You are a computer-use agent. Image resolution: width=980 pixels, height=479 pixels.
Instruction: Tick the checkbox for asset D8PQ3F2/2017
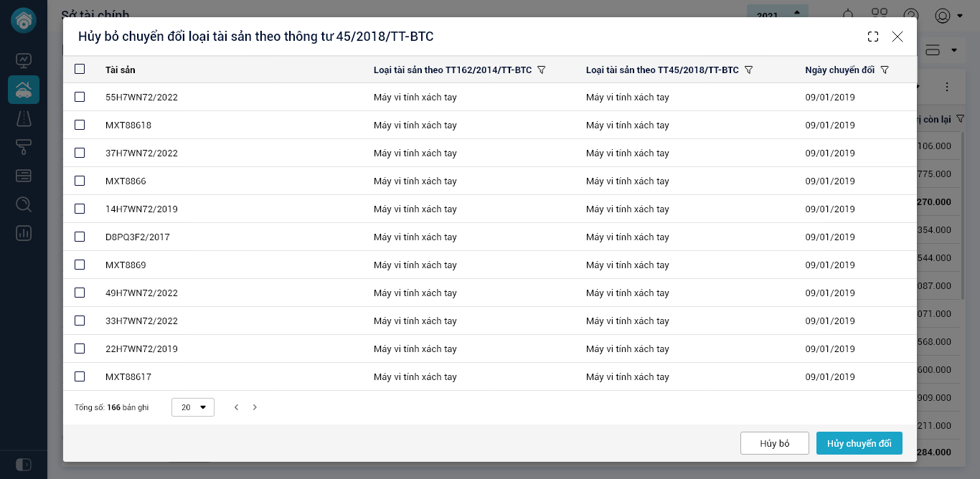pyautogui.click(x=80, y=237)
